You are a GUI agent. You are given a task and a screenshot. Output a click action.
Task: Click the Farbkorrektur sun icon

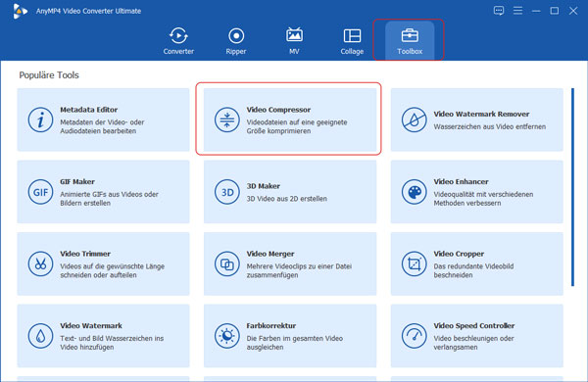pos(227,336)
